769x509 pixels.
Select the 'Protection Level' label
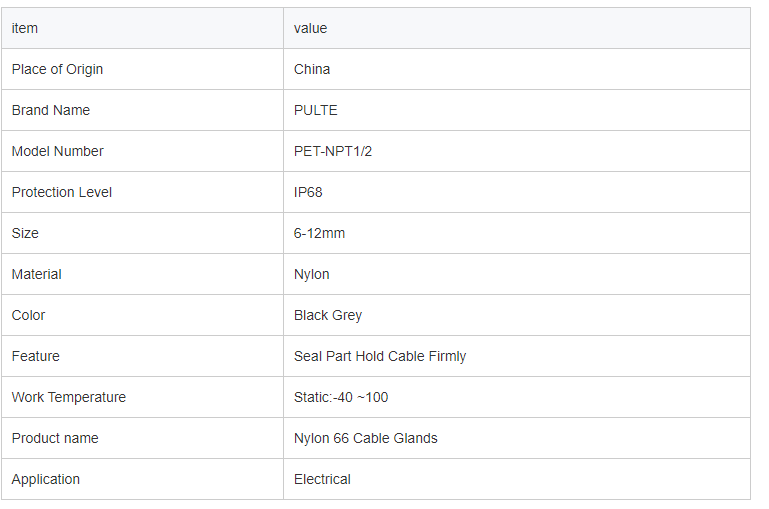pos(62,192)
